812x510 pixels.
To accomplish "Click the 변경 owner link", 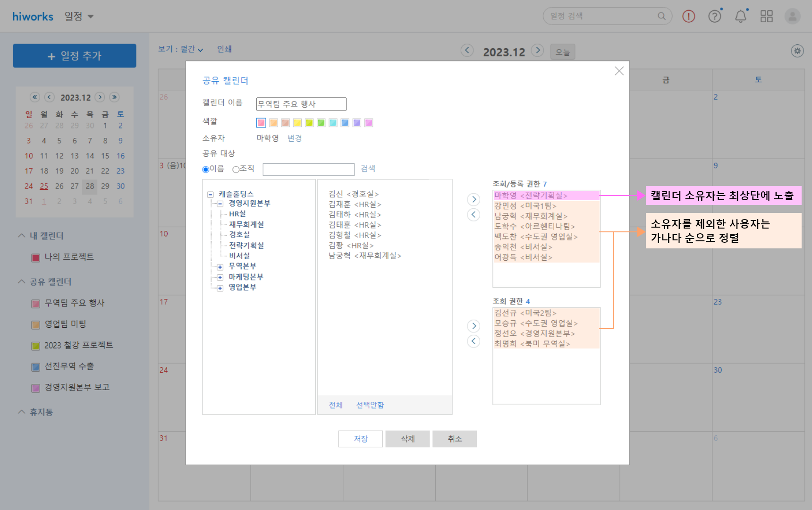I will tap(295, 138).
